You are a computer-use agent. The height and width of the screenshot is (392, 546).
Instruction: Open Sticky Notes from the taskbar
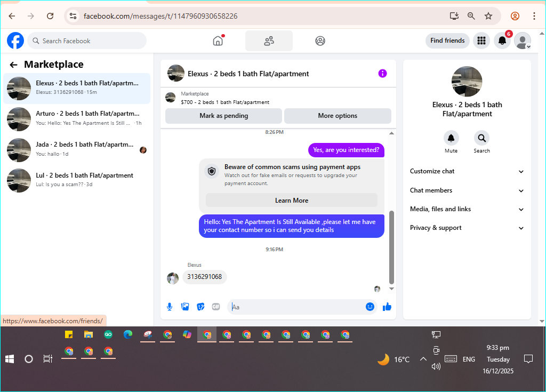69,335
